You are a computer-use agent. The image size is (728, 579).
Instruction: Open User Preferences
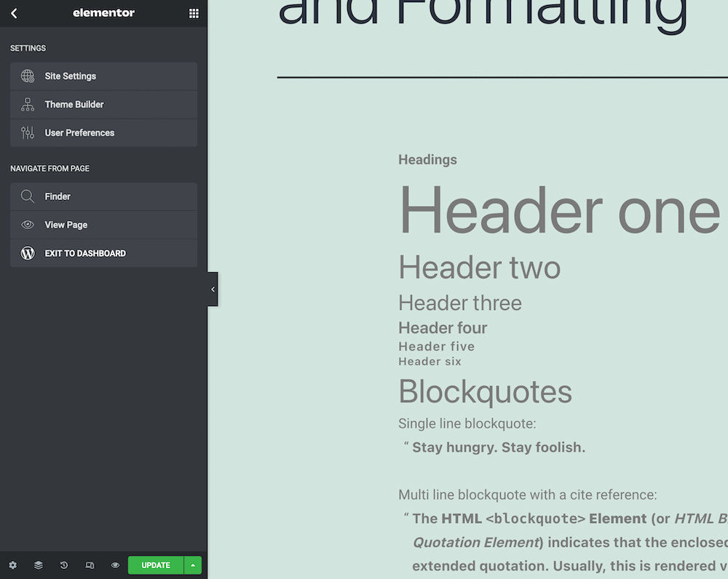pyautogui.click(x=103, y=132)
